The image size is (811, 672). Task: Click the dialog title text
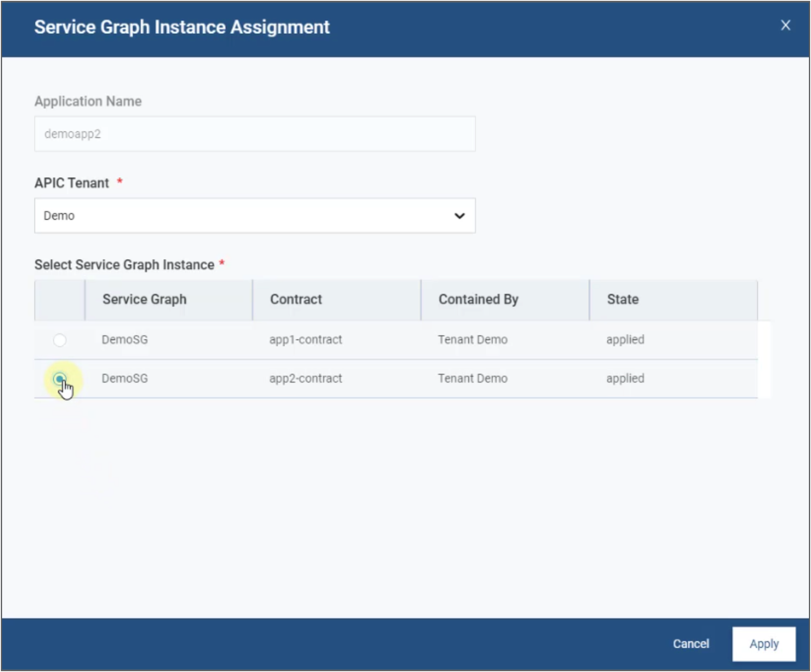(x=182, y=27)
